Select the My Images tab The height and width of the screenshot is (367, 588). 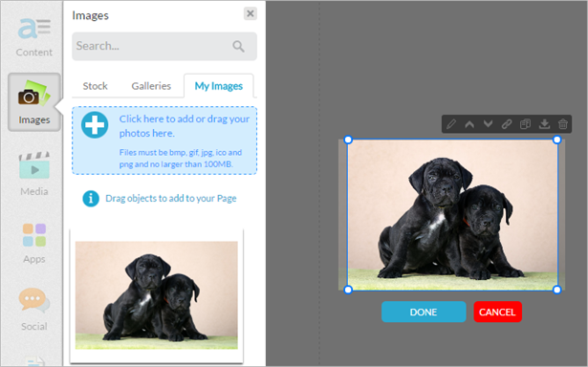point(219,86)
